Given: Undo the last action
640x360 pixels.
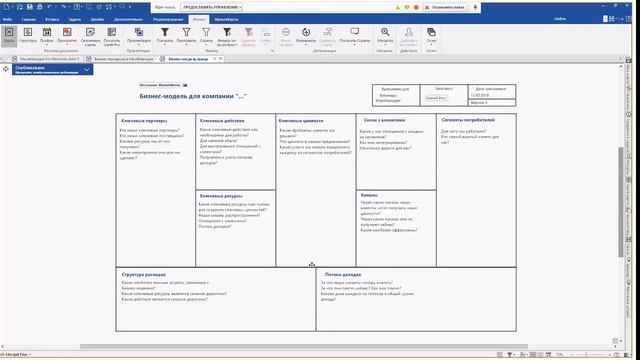Looking at the screenshot, I should pos(50,7).
